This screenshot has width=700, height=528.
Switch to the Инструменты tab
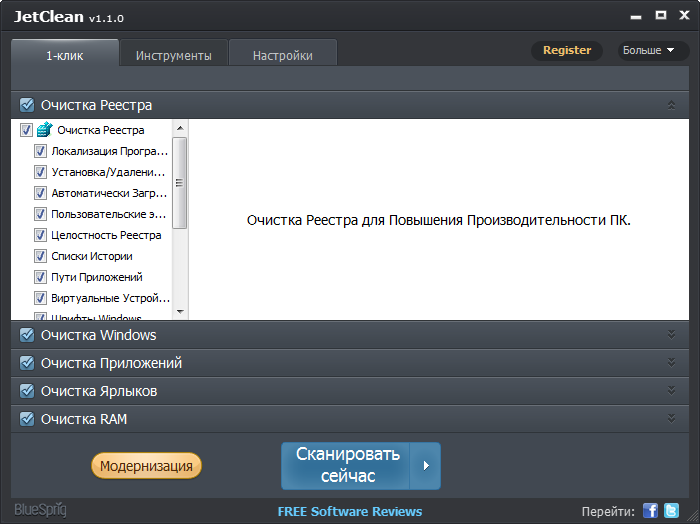[173, 55]
